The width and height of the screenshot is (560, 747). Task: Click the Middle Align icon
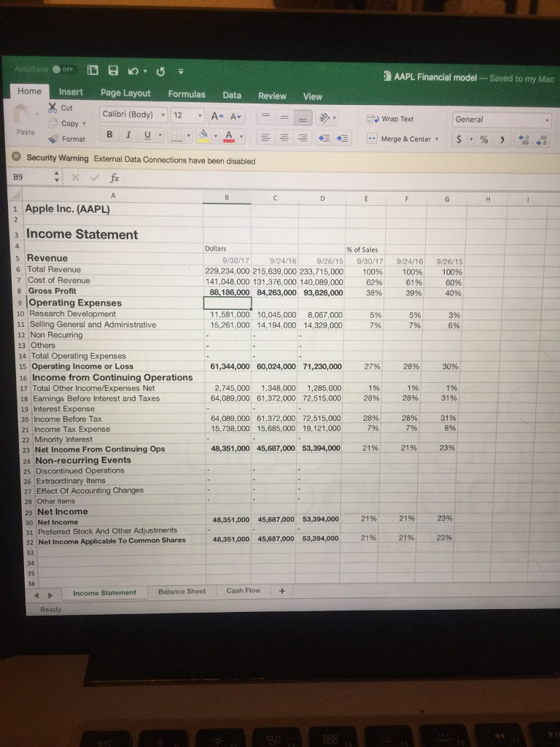[x=284, y=117]
